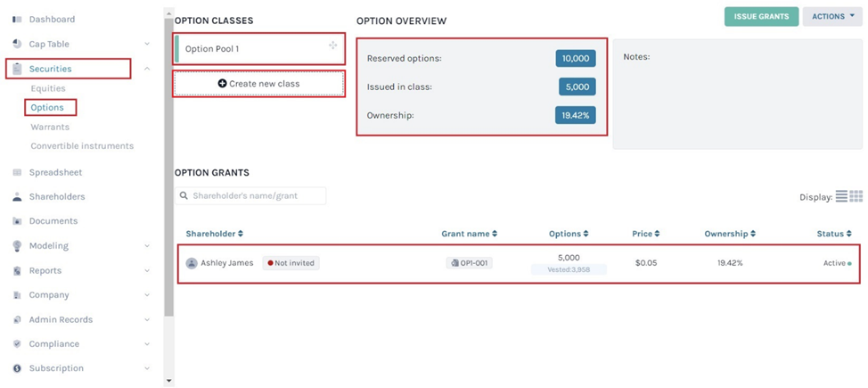Image resolution: width=868 pixels, height=388 pixels.
Task: Click the 19.42% ownership table cell
Action: 730,263
